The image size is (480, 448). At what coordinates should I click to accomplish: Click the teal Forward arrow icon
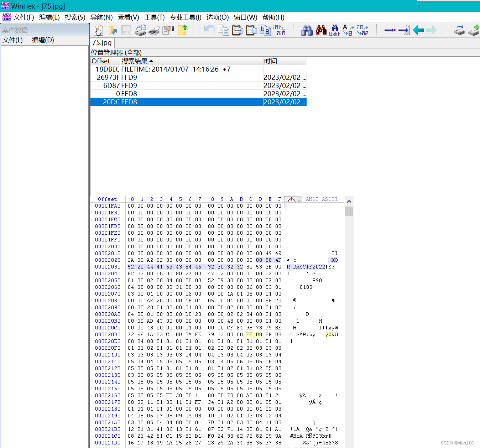click(x=432, y=30)
